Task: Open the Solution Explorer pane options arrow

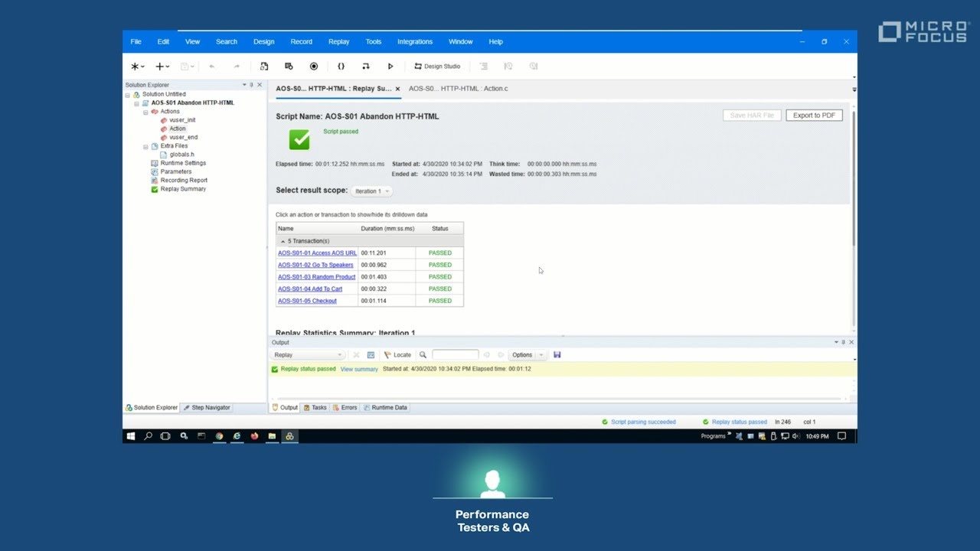Action: (244, 85)
